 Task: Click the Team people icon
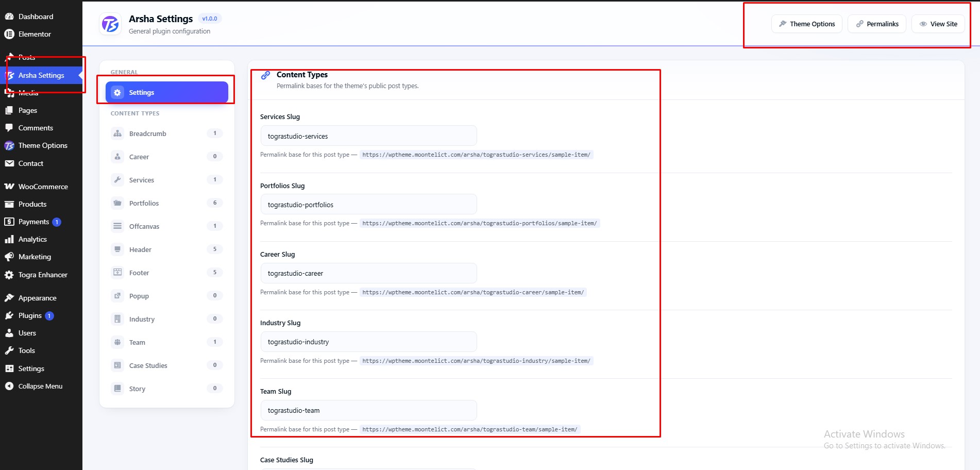(117, 342)
